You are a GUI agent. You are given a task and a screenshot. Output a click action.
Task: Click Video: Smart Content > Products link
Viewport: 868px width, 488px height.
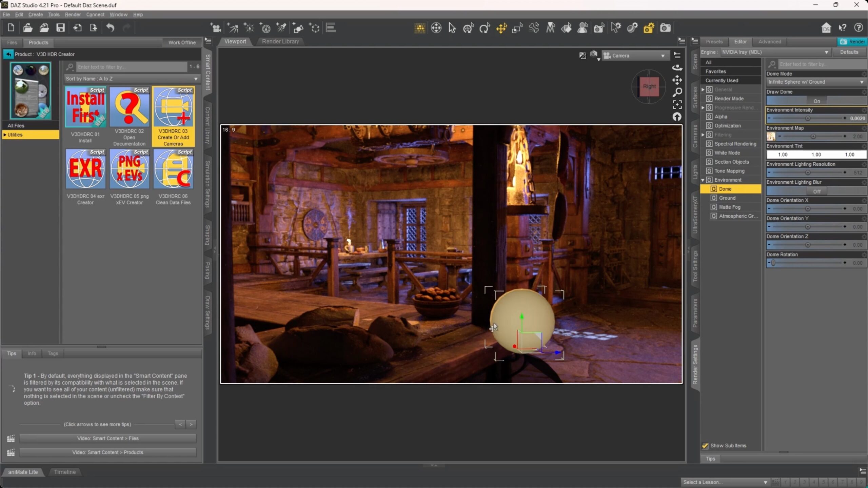pos(107,452)
